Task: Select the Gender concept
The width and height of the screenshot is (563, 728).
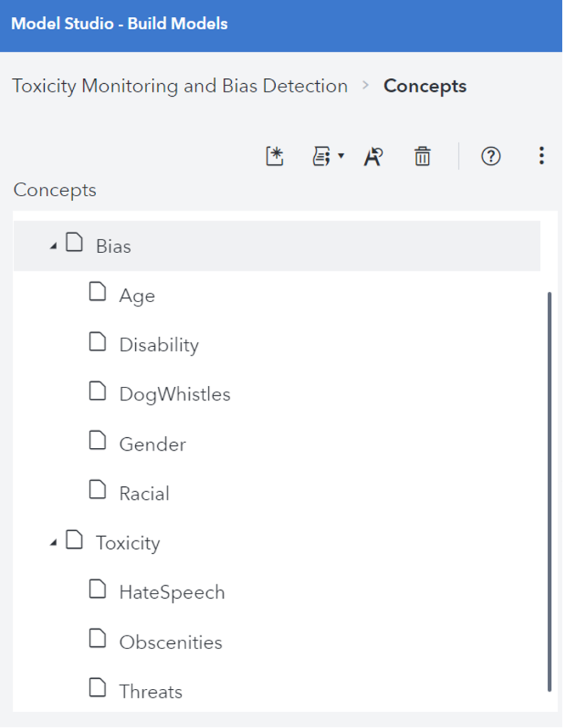Action: click(152, 444)
